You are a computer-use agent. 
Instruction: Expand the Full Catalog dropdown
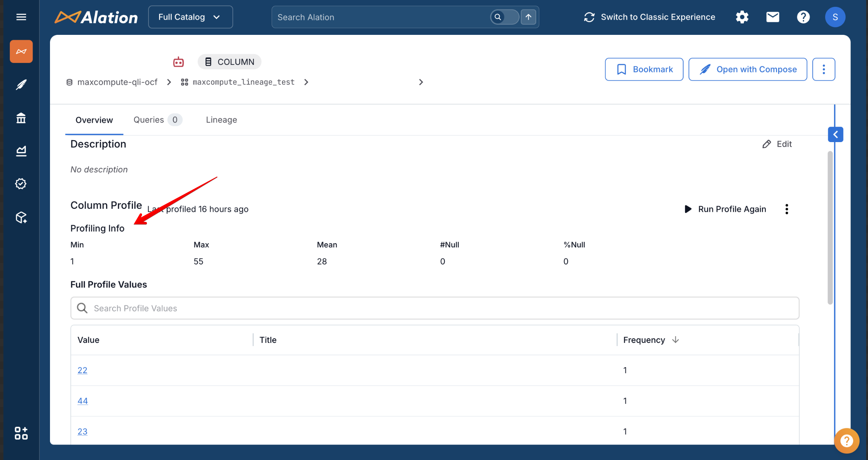pyautogui.click(x=190, y=17)
